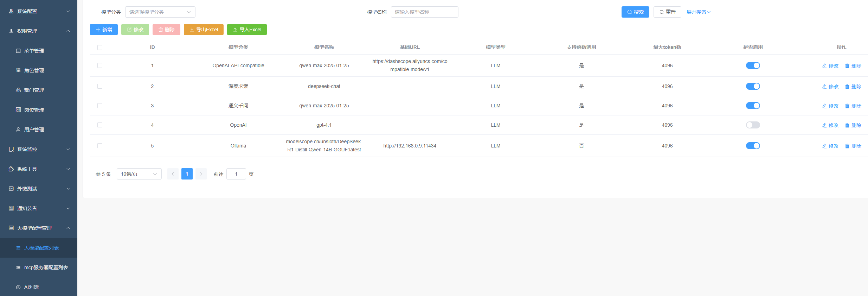Focus the 前往 page number input
The width and height of the screenshot is (868, 296).
point(236,174)
